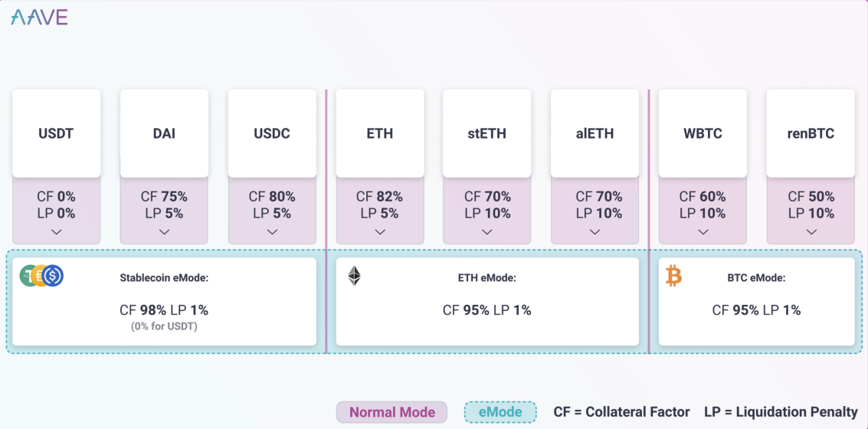Viewport: 868px width, 429px height.
Task: Open the BTC eMode panel
Action: click(x=756, y=302)
